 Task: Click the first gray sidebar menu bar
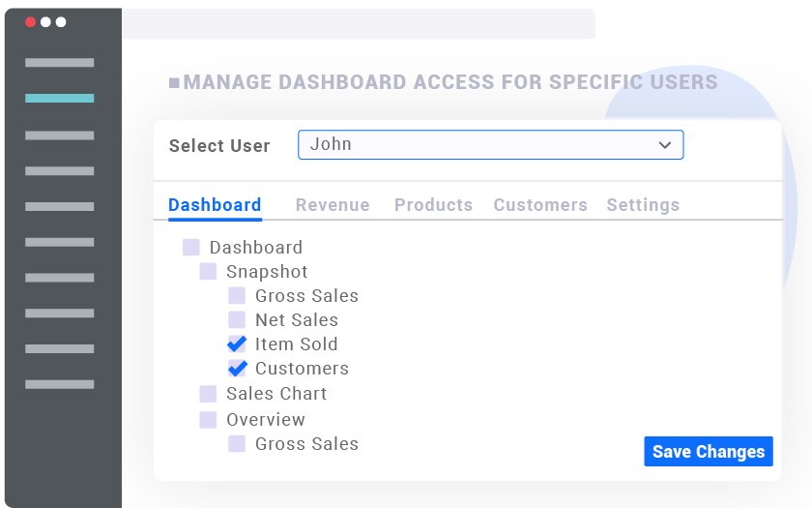pyautogui.click(x=60, y=63)
